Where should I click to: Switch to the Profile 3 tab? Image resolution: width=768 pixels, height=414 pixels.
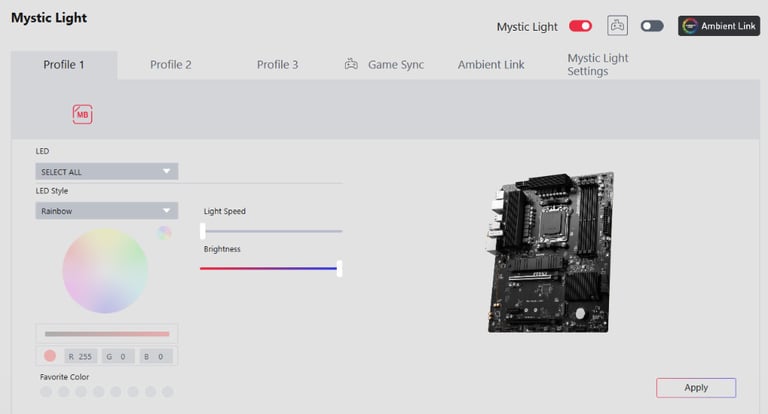click(277, 65)
